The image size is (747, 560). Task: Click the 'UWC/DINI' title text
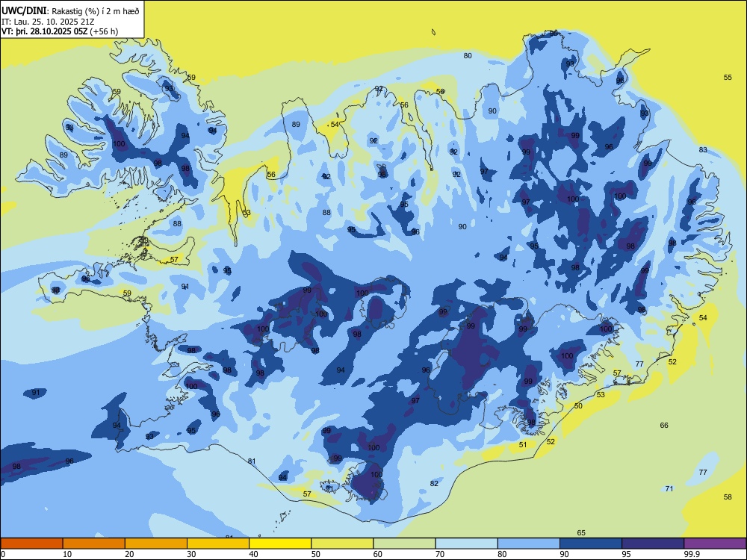coord(24,10)
